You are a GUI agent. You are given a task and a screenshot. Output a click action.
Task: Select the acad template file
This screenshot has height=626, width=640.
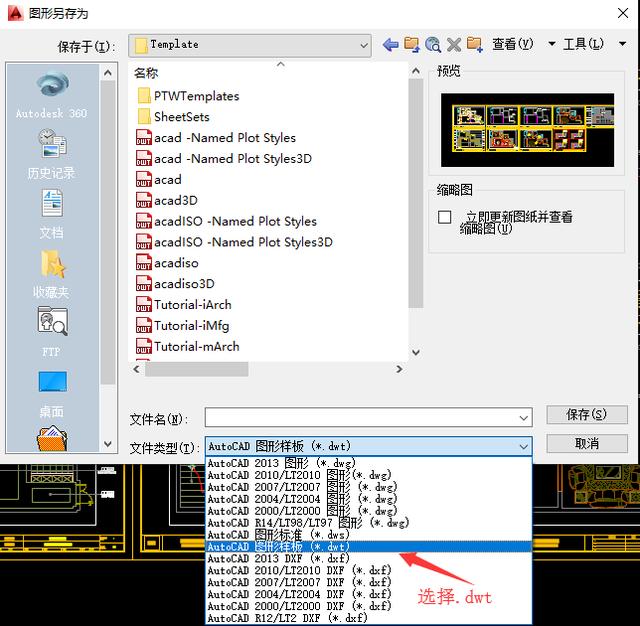coord(159,179)
